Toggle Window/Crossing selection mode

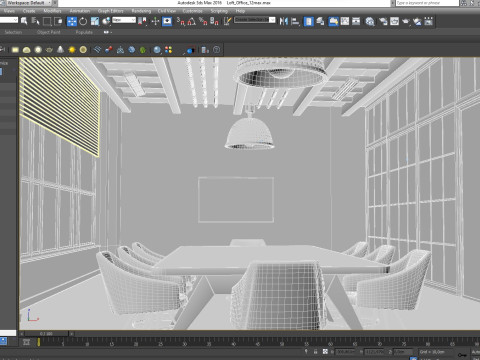click(58, 22)
